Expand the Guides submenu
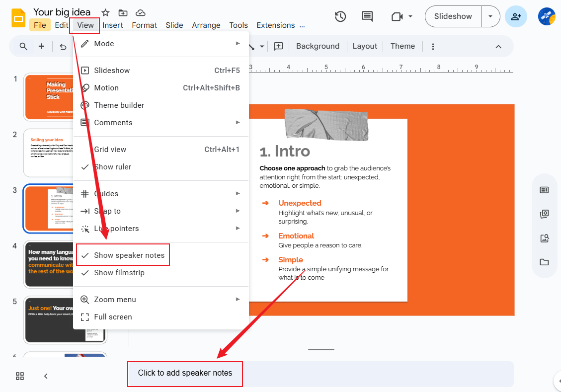 tap(106, 193)
